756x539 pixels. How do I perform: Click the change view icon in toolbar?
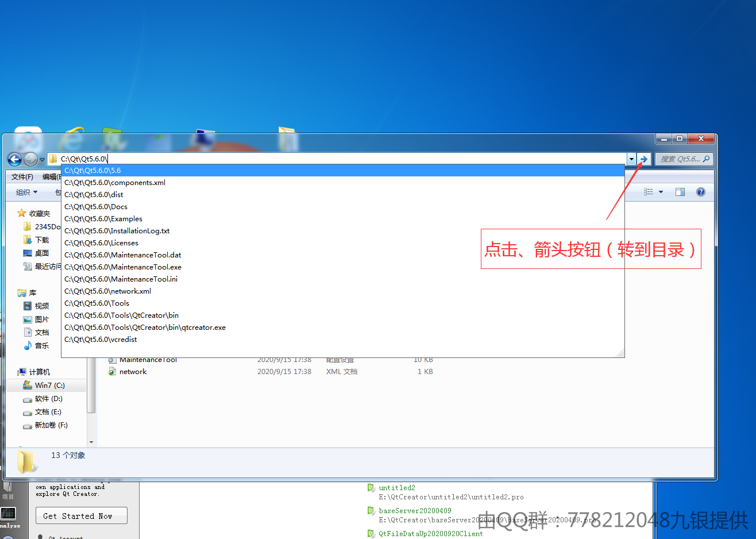pos(649,192)
